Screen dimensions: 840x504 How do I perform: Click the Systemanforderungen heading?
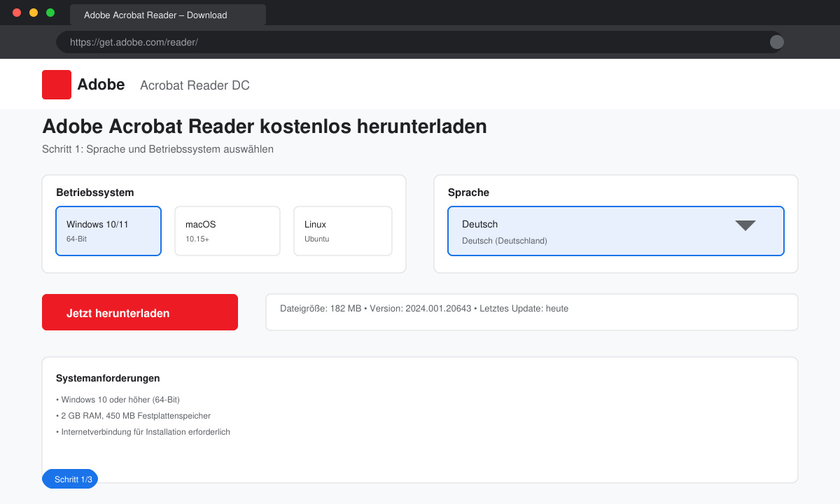(108, 378)
